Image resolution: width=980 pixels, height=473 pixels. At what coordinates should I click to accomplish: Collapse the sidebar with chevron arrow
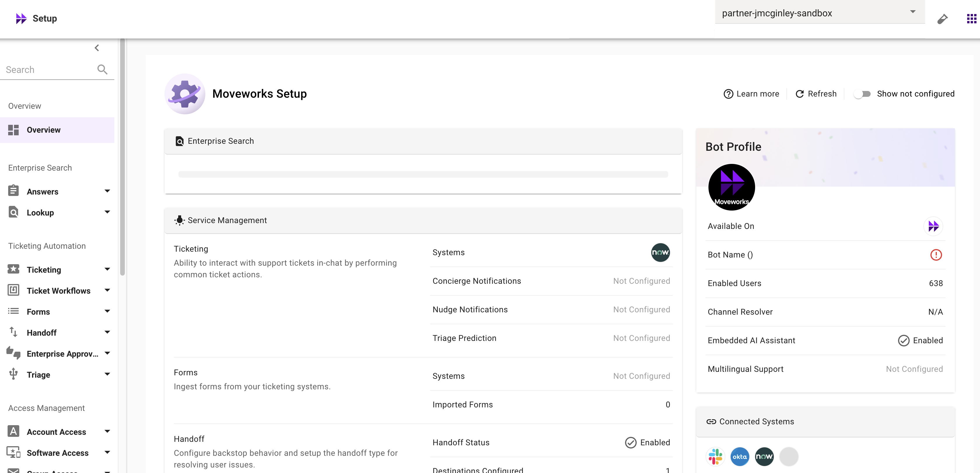(97, 48)
